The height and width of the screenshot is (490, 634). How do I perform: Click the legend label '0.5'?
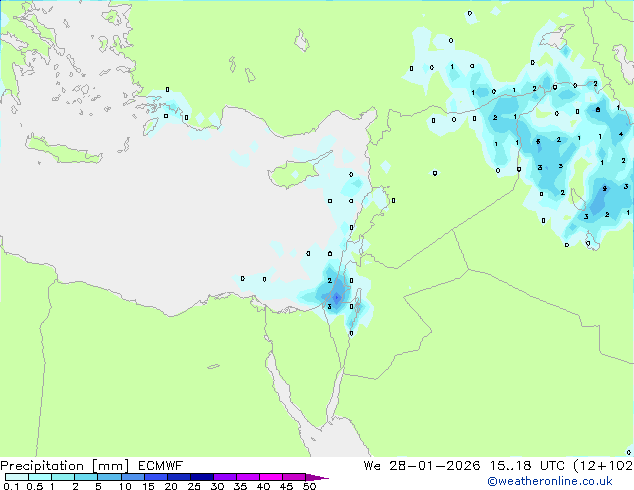tap(34, 486)
